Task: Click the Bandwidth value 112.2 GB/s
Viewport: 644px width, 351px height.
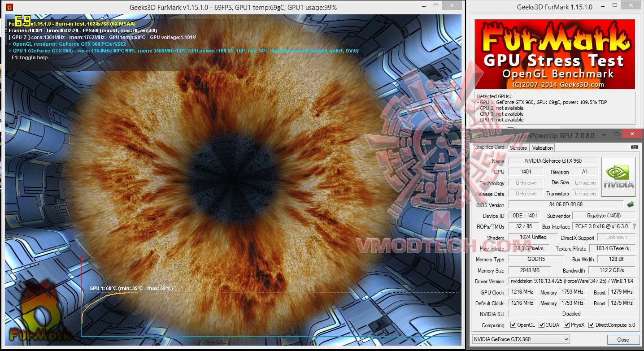Action: (x=612, y=270)
